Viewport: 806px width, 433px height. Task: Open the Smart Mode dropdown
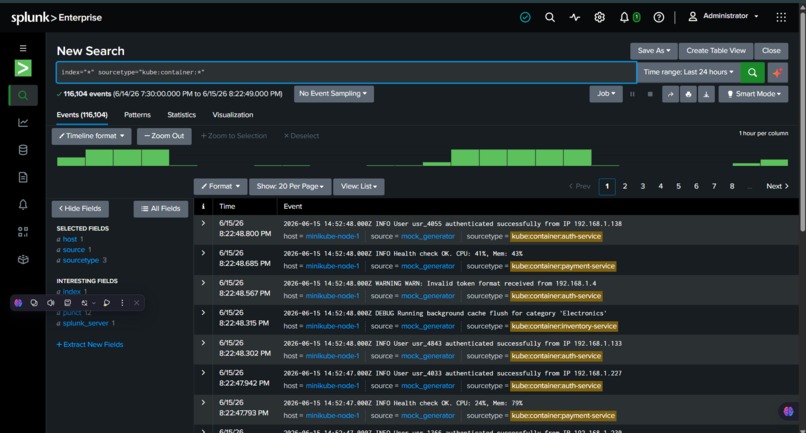coord(753,94)
